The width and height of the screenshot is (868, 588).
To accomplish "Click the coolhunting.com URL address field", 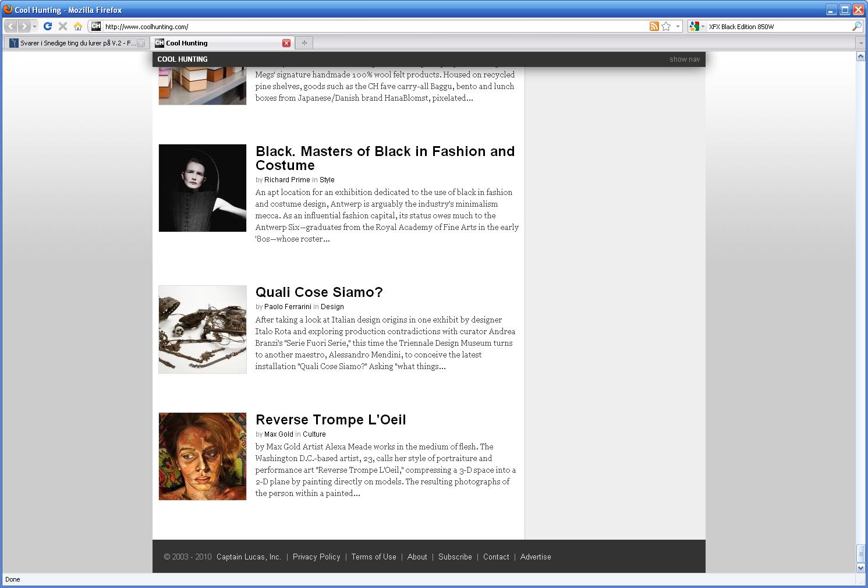I will coord(373,26).
